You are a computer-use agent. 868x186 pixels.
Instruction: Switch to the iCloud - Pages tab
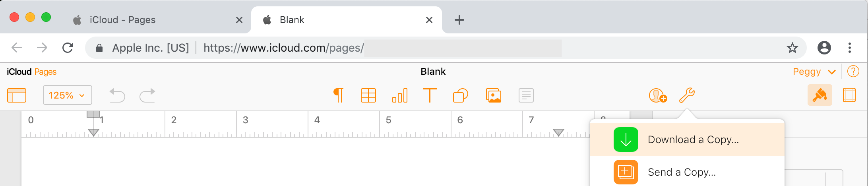(122, 20)
